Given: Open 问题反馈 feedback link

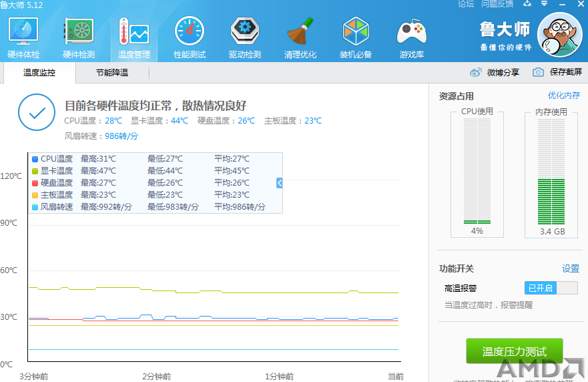Looking at the screenshot, I should pyautogui.click(x=497, y=4).
